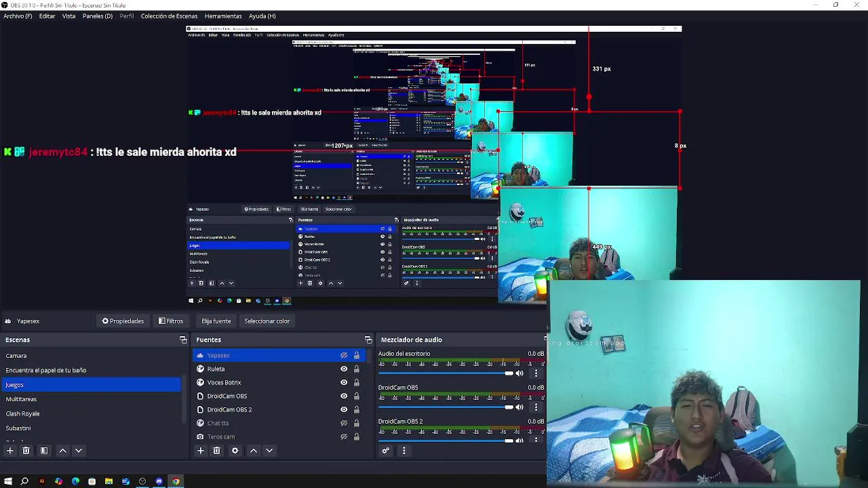Open taskbar search

pos(24,481)
